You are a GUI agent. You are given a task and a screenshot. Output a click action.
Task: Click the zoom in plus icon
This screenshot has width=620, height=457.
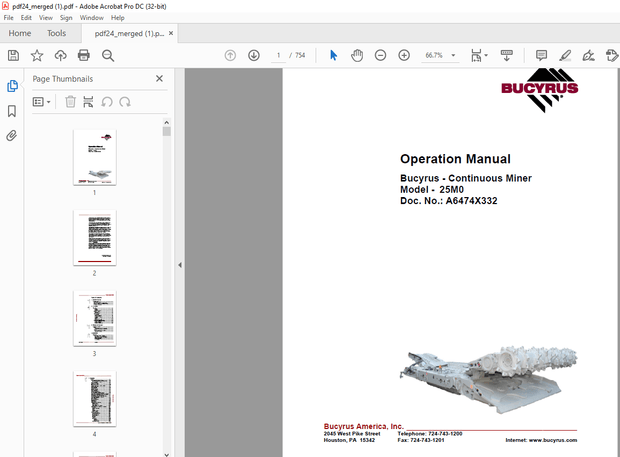tap(404, 55)
